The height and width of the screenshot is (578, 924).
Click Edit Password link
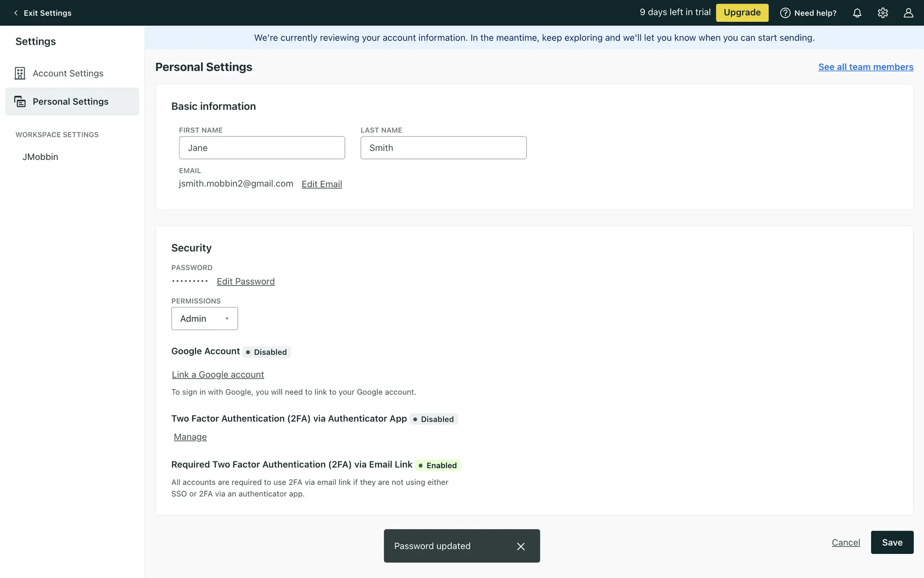[245, 281]
